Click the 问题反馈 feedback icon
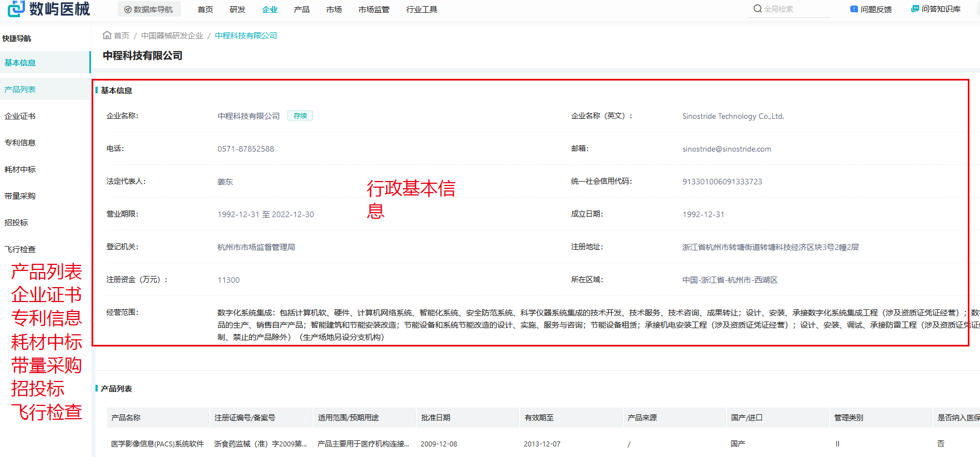This screenshot has height=457, width=980. 853,9
